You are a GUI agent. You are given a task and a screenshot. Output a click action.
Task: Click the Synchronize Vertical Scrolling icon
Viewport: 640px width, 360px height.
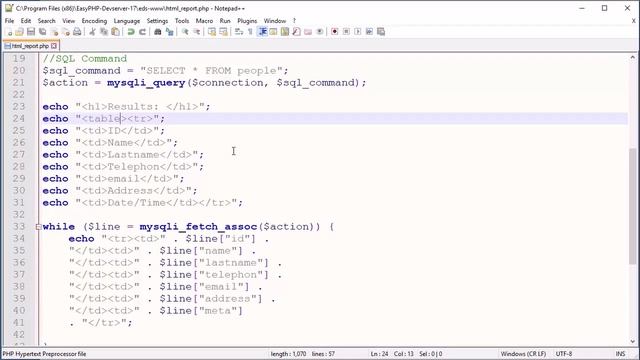tap(212, 32)
